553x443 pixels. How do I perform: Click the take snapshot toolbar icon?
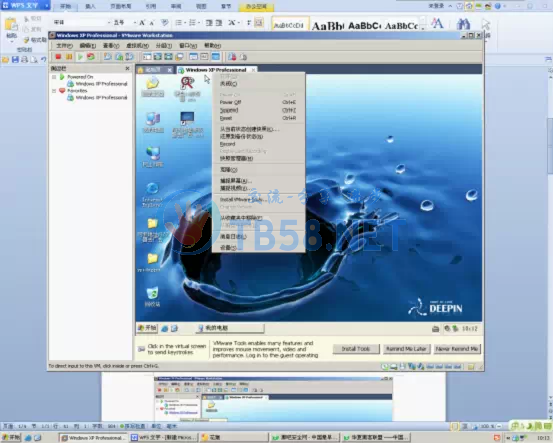(108, 56)
